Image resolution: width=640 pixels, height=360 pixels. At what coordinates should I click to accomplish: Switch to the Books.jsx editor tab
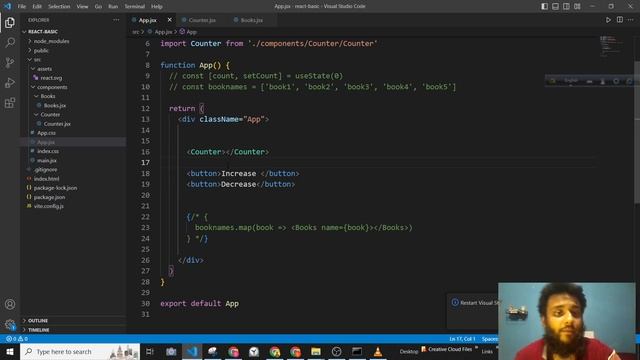point(251,20)
